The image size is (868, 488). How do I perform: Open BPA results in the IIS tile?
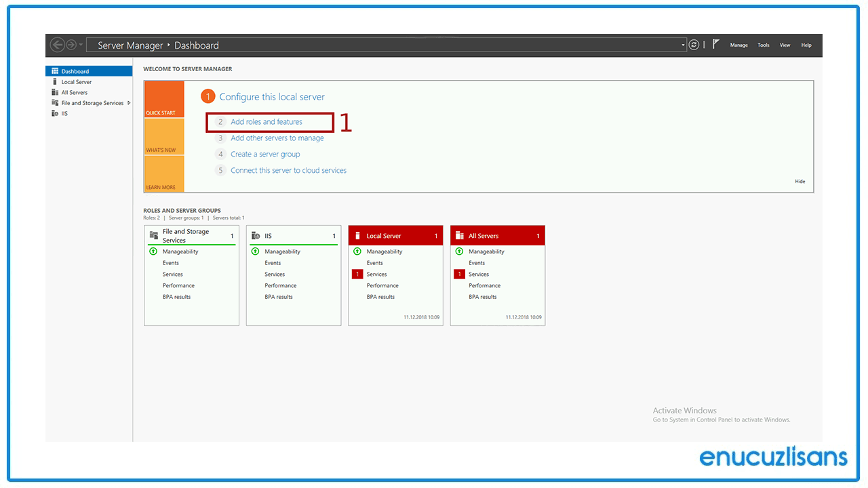click(279, 297)
